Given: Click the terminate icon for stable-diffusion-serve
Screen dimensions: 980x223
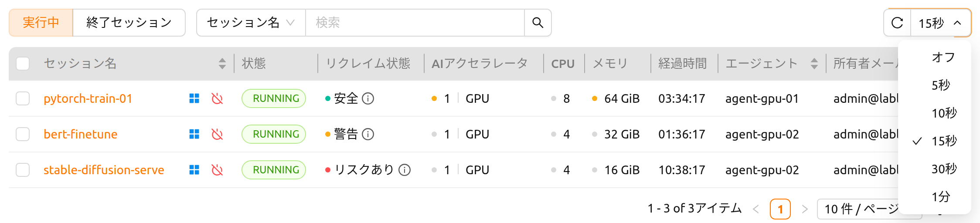Looking at the screenshot, I should [217, 170].
